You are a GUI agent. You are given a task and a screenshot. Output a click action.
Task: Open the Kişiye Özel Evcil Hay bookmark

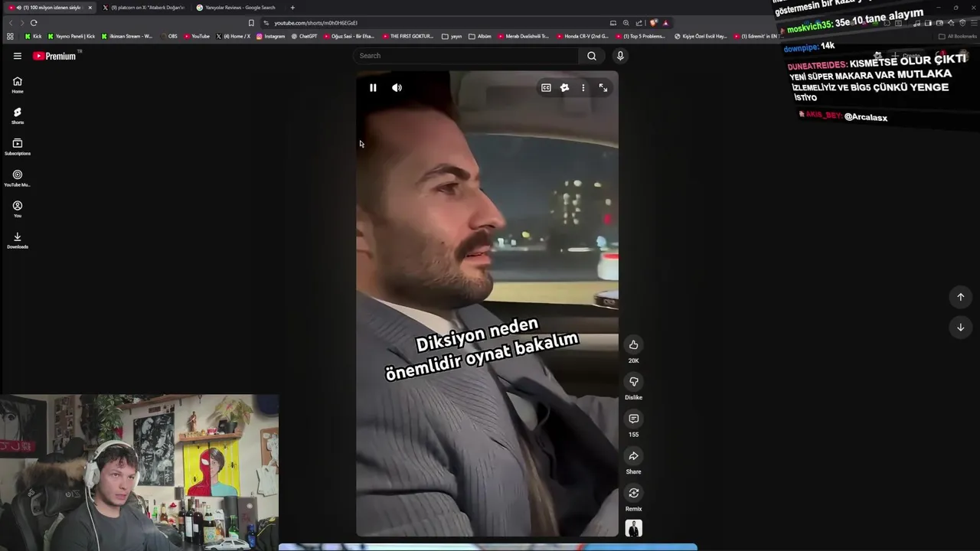(x=701, y=36)
